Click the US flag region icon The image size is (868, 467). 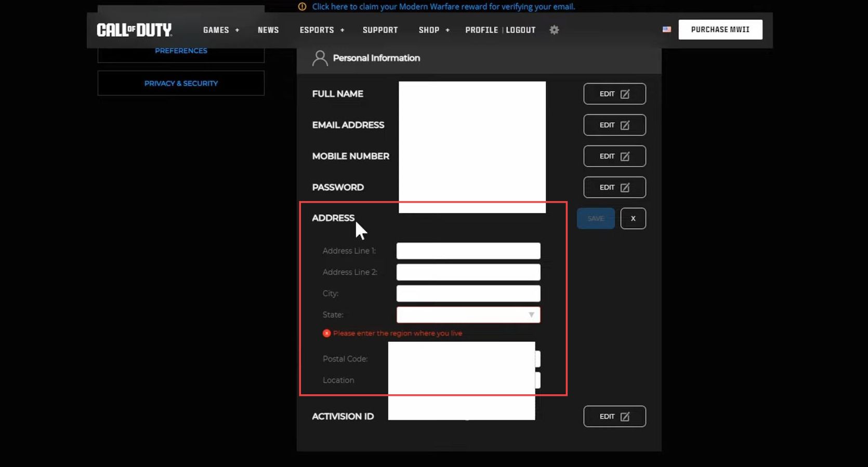(666, 30)
